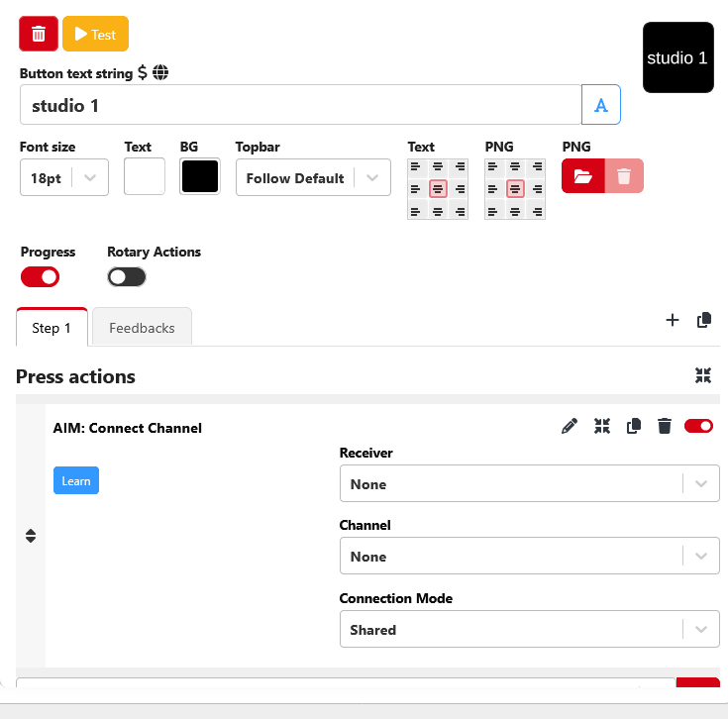
Task: Open the Connection Mode dropdown
Action: 529,630
